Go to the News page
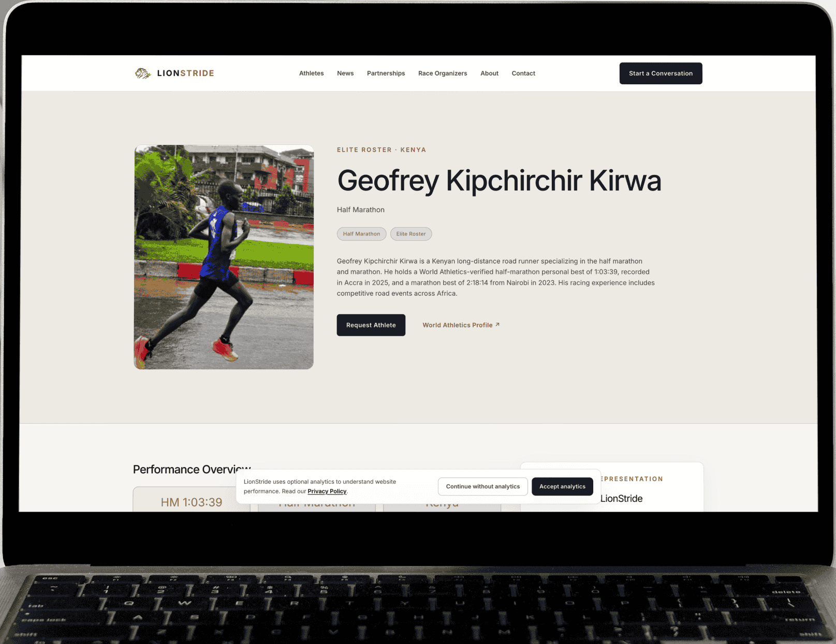The width and height of the screenshot is (836, 644). (345, 73)
